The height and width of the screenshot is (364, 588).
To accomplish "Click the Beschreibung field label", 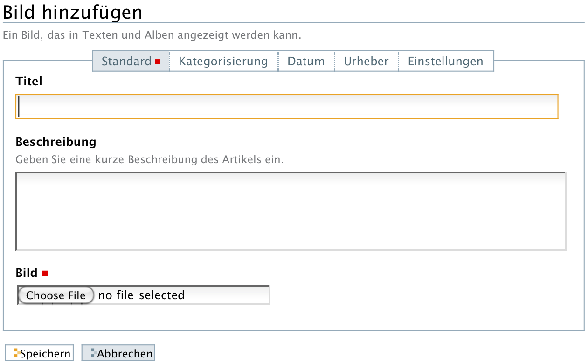I will 56,141.
